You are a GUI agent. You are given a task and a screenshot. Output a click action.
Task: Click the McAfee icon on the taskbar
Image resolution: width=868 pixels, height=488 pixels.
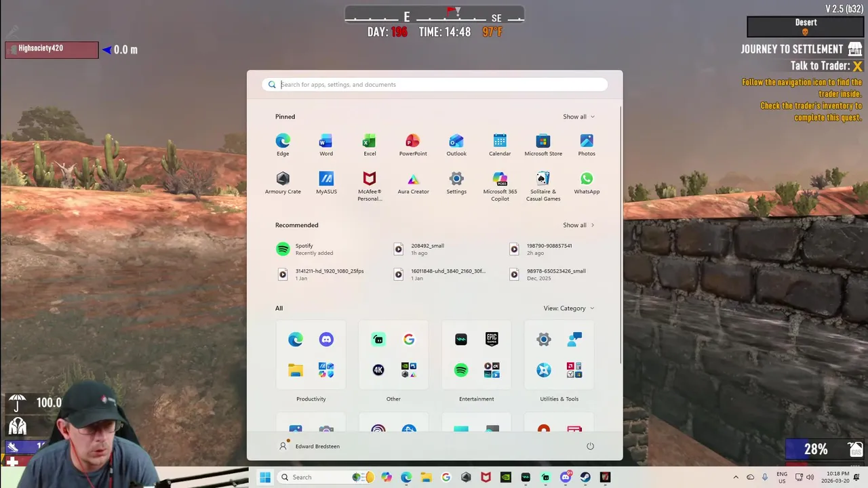pyautogui.click(x=486, y=477)
